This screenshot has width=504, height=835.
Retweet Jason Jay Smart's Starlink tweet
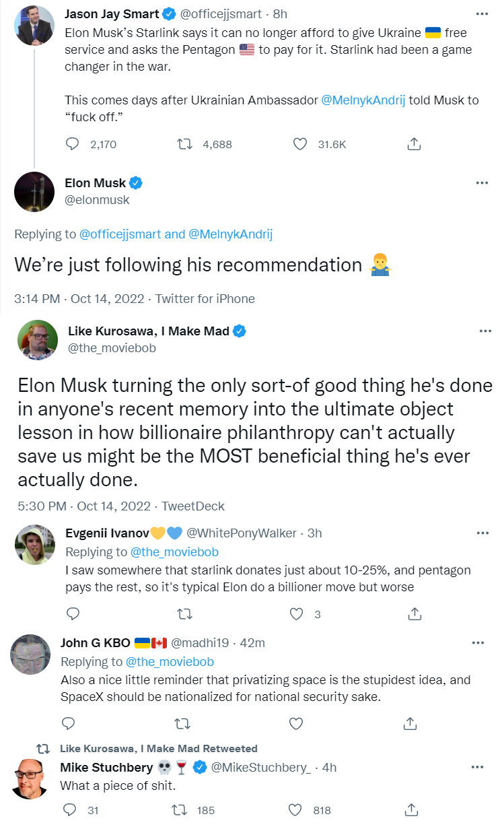[184, 143]
